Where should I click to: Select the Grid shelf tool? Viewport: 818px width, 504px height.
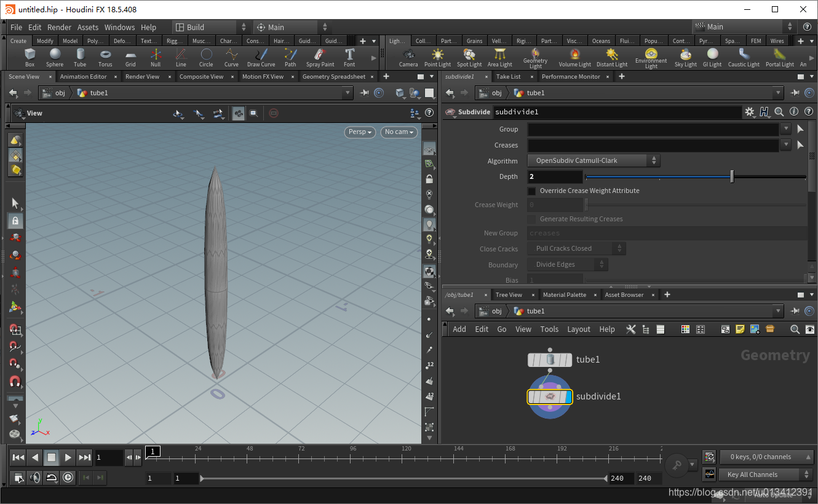pos(130,58)
